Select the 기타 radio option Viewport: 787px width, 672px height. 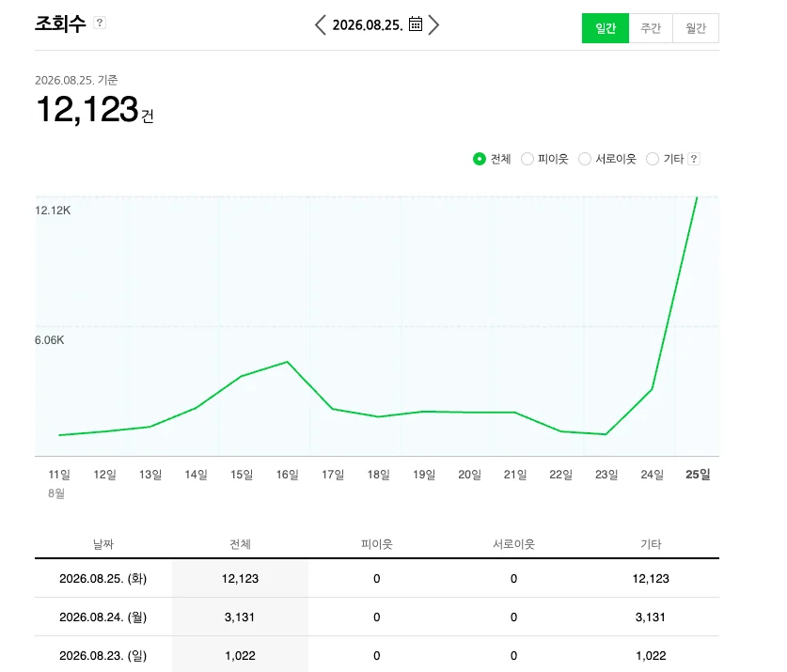(x=653, y=159)
